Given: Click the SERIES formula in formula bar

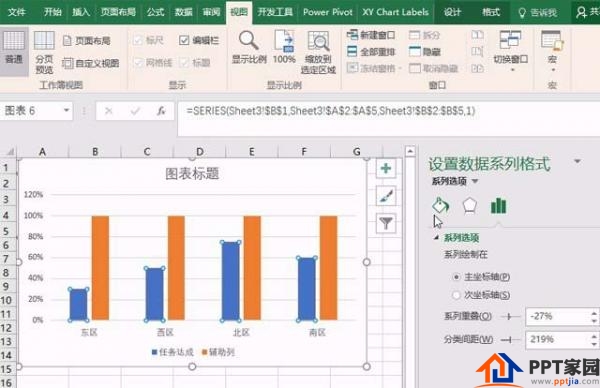Looking at the screenshot, I should [331, 111].
